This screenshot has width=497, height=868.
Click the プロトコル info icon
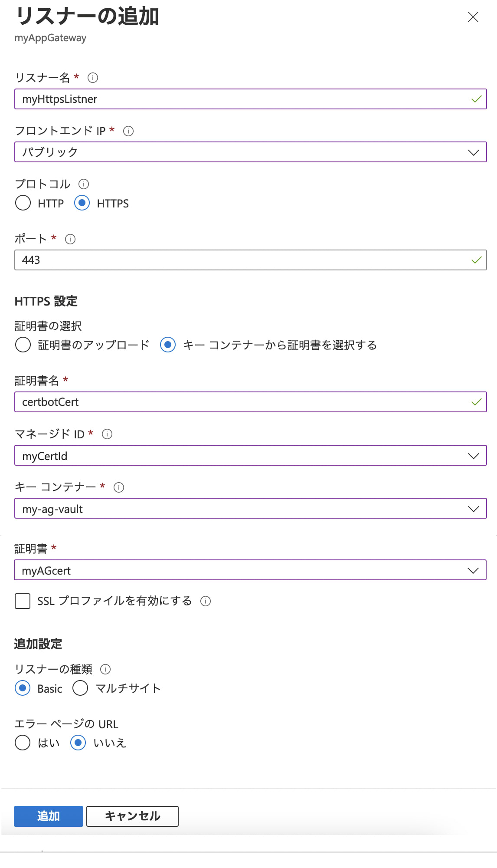click(x=84, y=184)
